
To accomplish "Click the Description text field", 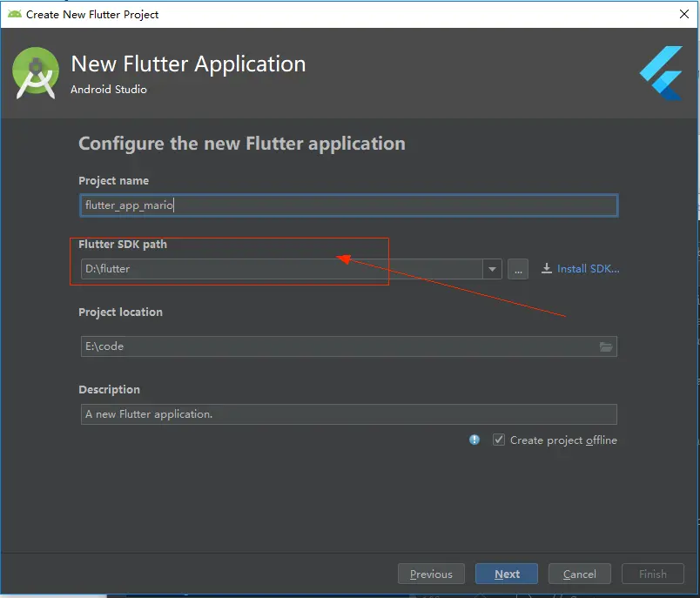I will click(348, 414).
